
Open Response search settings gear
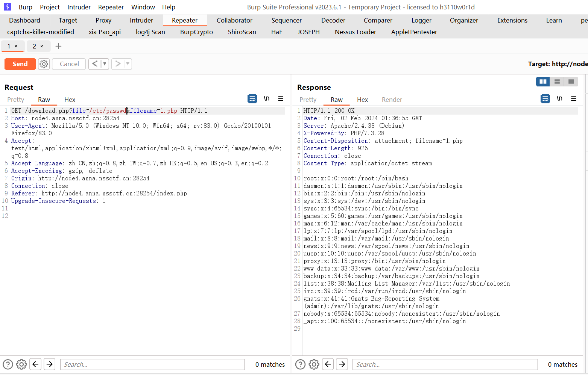[314, 364]
